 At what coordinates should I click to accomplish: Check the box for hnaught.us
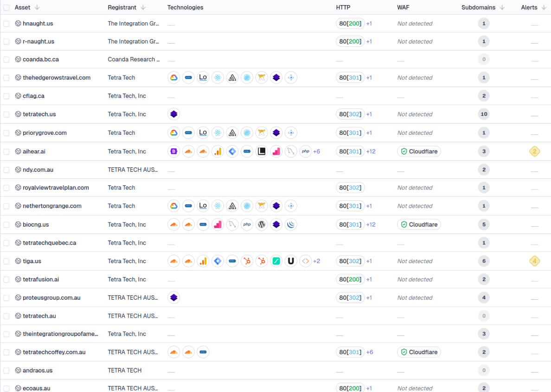click(6, 24)
